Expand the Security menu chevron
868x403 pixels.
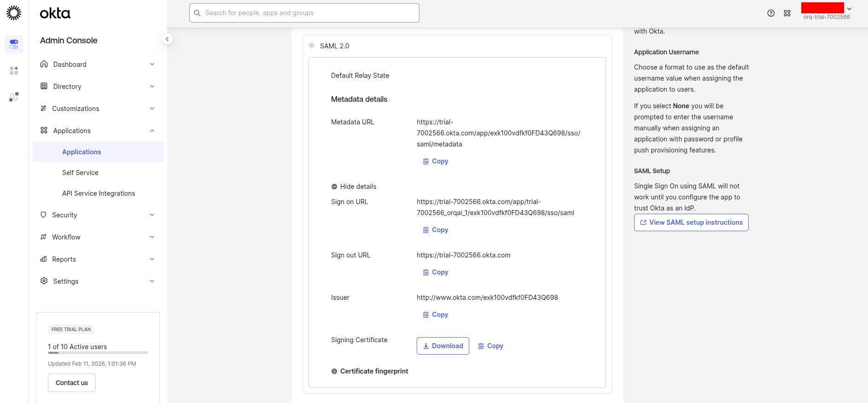point(152,215)
